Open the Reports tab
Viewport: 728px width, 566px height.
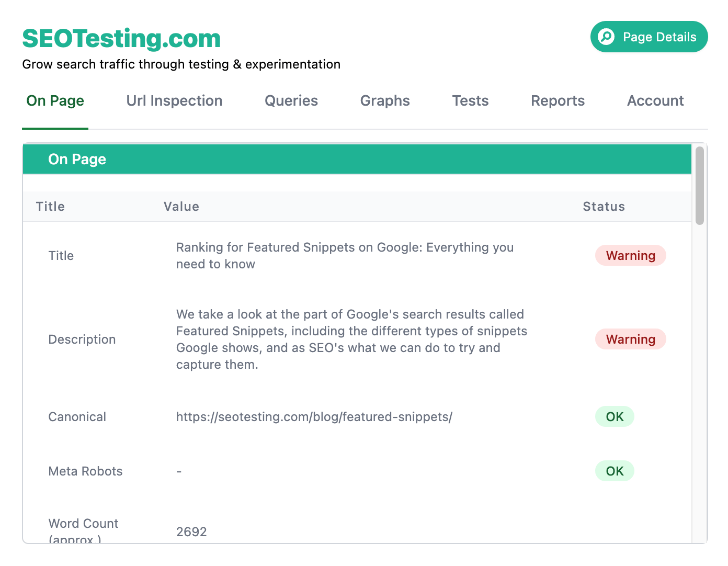tap(558, 101)
